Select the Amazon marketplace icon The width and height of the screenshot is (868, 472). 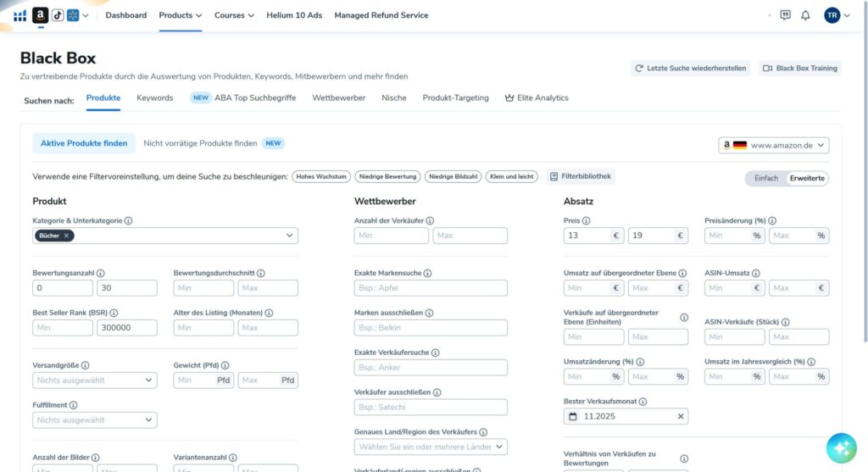tap(40, 15)
